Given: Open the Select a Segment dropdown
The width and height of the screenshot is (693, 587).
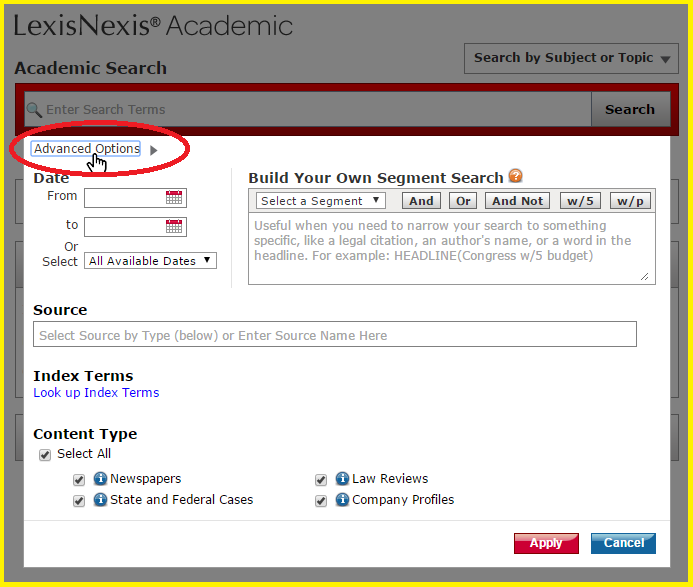Looking at the screenshot, I should pos(320,201).
